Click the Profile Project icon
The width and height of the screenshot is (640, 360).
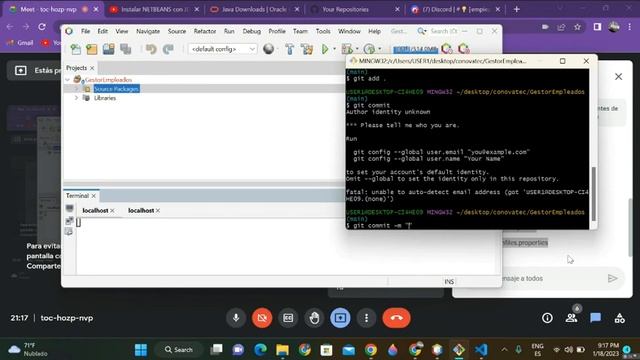click(369, 49)
